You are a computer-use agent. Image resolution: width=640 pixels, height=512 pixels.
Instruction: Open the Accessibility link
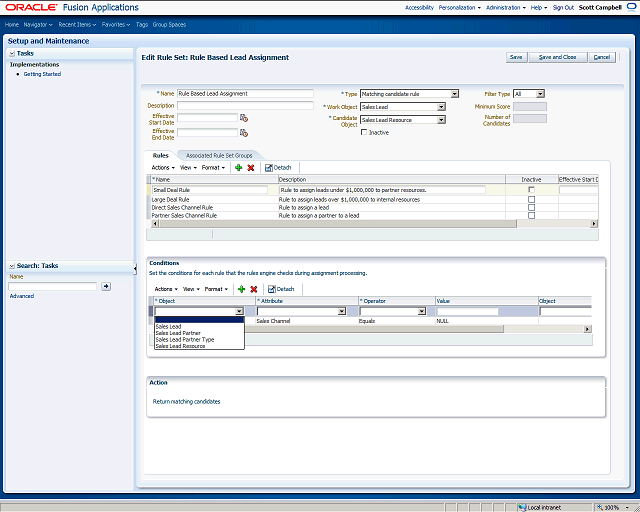tap(419, 7)
